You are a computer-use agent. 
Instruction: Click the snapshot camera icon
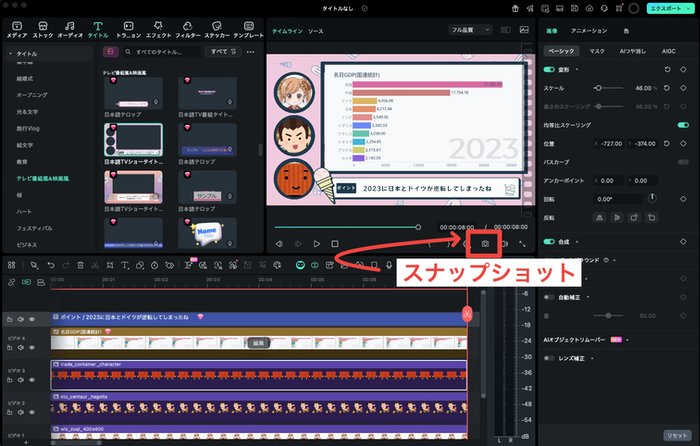click(x=485, y=243)
